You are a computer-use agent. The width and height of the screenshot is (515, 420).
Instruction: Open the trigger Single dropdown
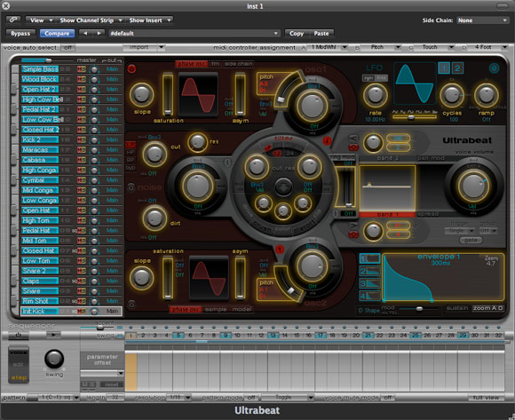pyautogui.click(x=460, y=231)
